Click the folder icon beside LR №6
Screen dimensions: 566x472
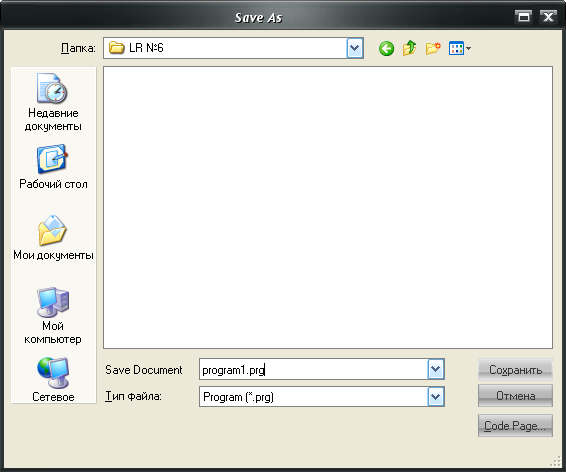[117, 48]
